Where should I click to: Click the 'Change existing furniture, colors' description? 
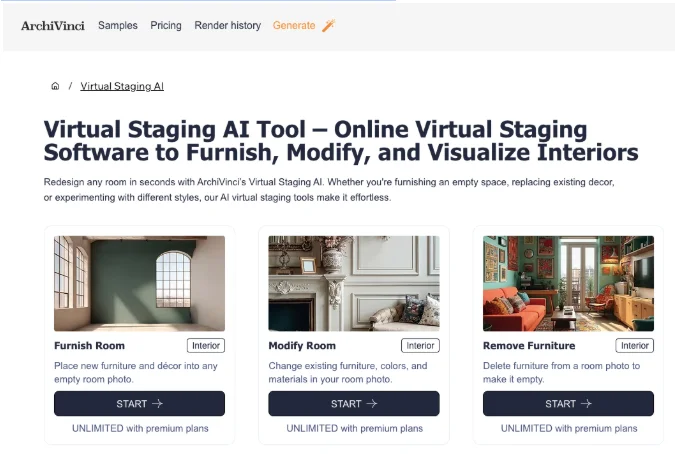[348, 372]
